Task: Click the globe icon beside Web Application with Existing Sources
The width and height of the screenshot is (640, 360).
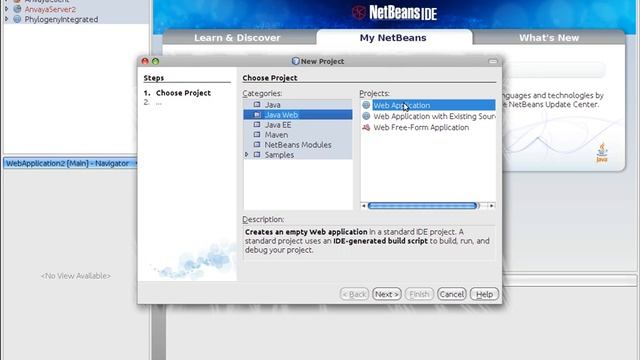Action: pyautogui.click(x=366, y=116)
